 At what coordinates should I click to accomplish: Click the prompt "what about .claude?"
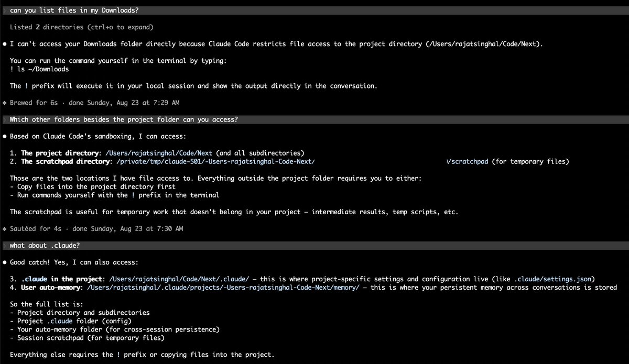pos(45,245)
